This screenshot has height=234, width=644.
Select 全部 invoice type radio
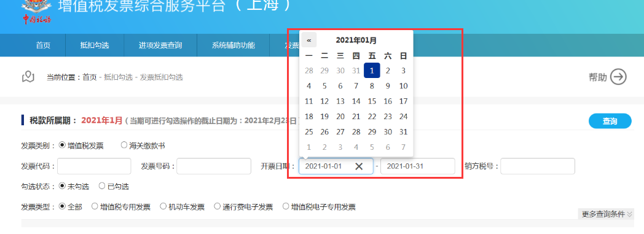(x=63, y=206)
